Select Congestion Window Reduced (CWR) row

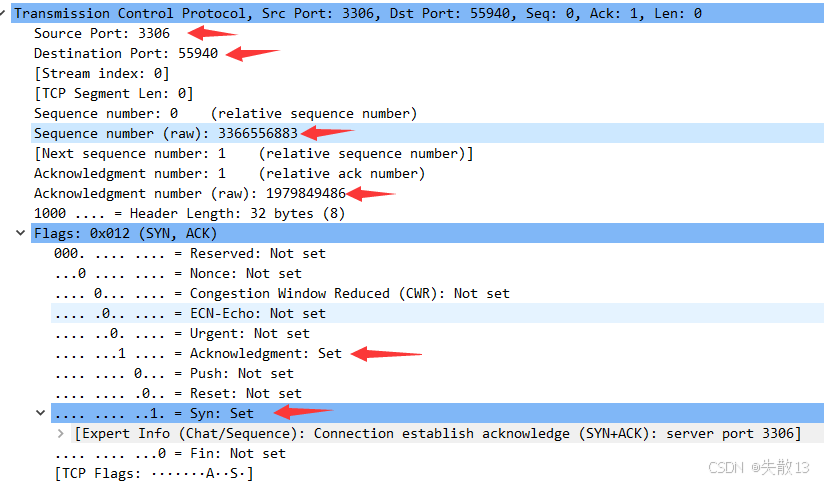282,293
